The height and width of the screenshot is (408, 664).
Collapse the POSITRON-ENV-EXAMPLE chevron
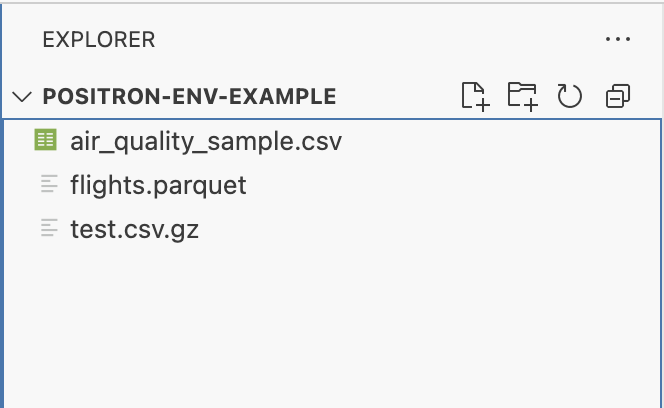click(22, 97)
